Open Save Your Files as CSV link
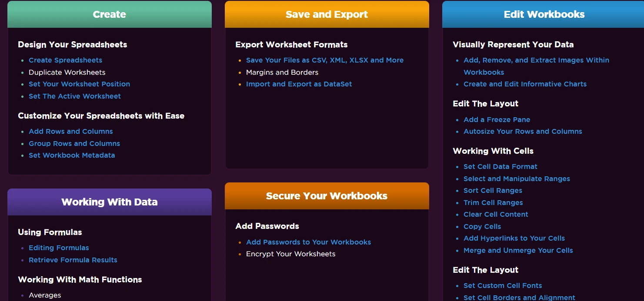 [324, 60]
